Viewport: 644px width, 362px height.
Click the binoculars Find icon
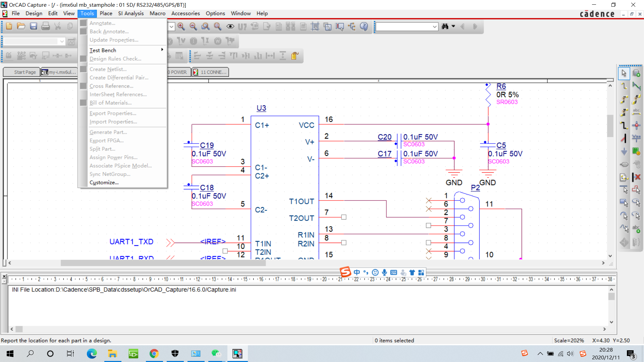445,26
